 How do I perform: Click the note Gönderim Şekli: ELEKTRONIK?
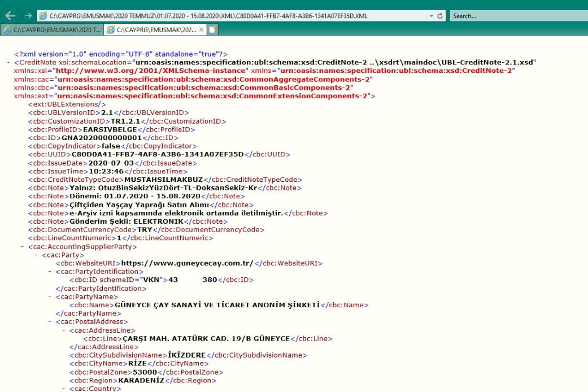(127, 221)
